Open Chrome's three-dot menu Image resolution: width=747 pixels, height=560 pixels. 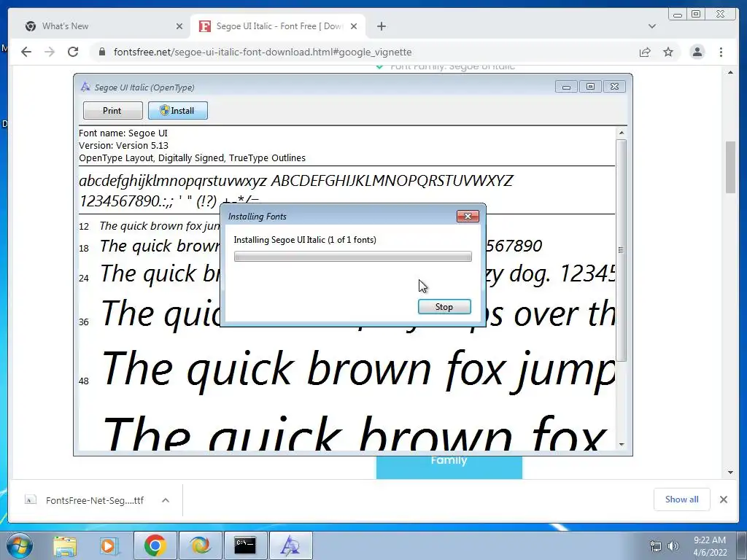721,52
